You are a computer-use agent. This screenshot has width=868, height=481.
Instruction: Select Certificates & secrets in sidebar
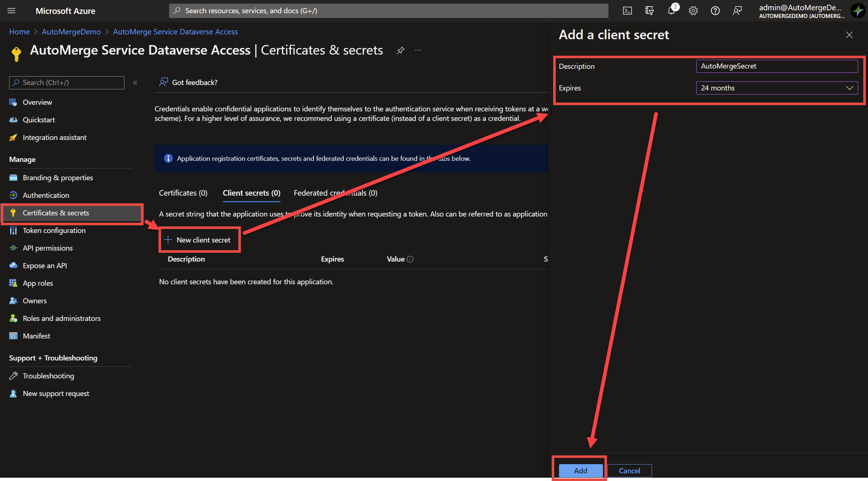[72, 213]
